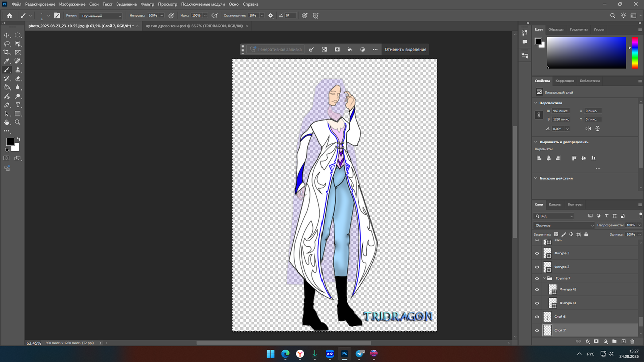
Task: Toggle lock all for layer
Action: [586, 234]
